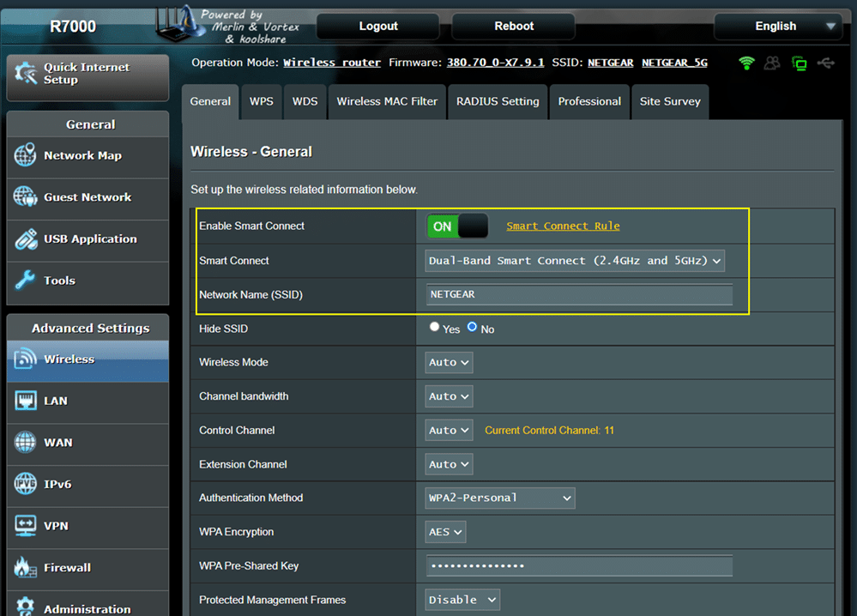Open the Smart Connect band dropdown
This screenshot has height=616, width=857.
click(x=575, y=261)
